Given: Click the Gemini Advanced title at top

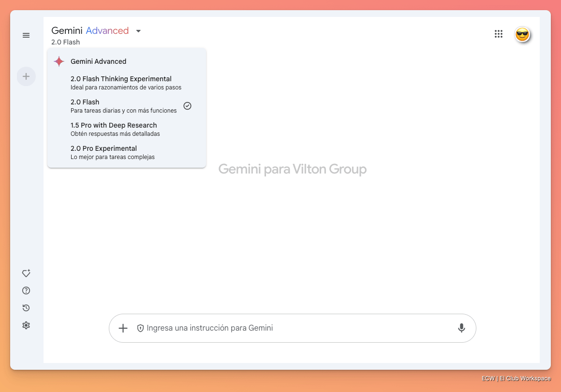Looking at the screenshot, I should (x=90, y=31).
